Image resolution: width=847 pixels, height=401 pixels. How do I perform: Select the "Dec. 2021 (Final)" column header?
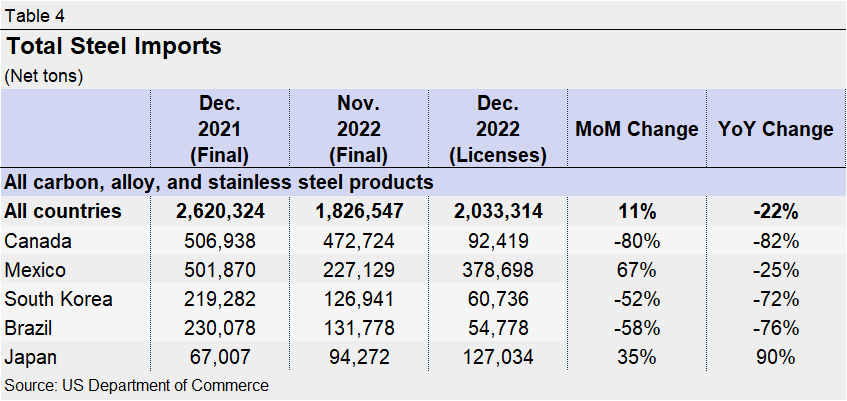click(219, 129)
